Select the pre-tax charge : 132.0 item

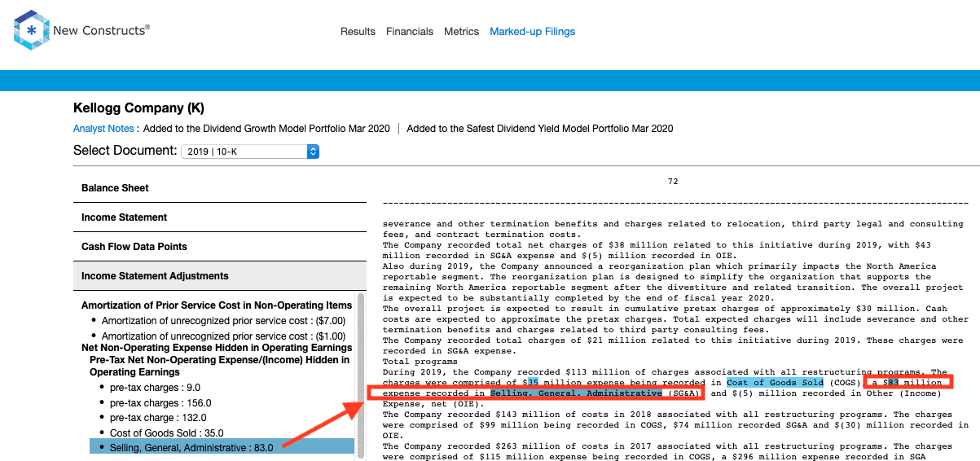[158, 418]
